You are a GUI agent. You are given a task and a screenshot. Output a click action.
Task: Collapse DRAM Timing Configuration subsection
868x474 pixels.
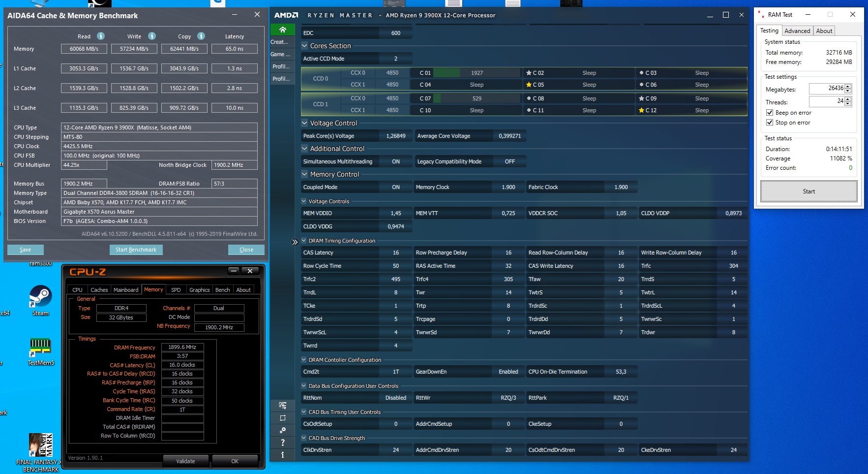(x=304, y=241)
